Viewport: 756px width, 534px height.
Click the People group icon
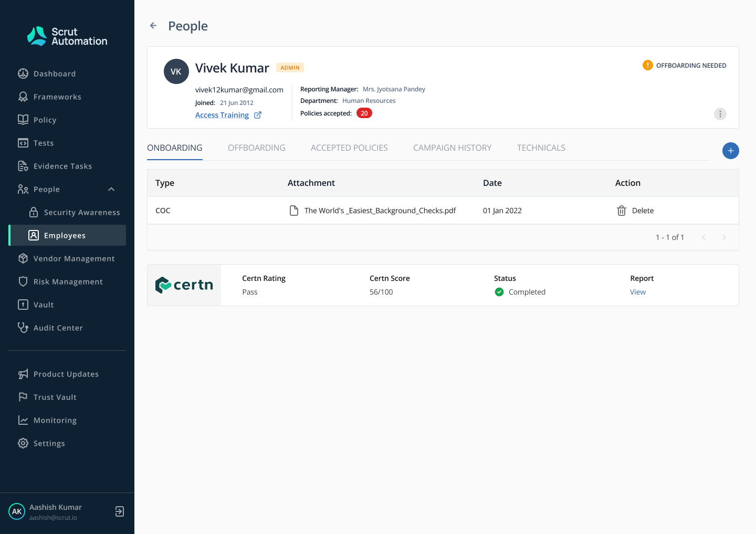coord(23,189)
